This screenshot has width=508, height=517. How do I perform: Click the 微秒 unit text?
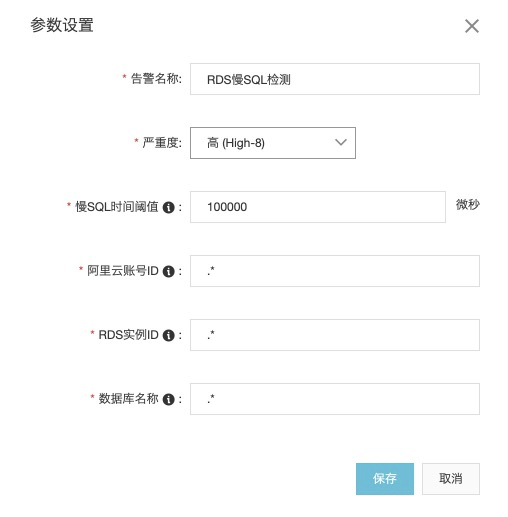point(468,204)
